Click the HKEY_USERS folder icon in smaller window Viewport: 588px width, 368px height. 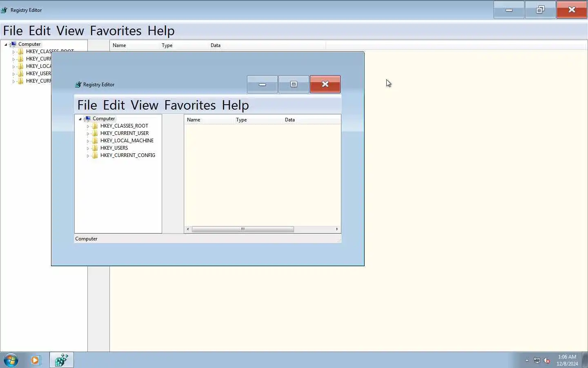pyautogui.click(x=95, y=148)
